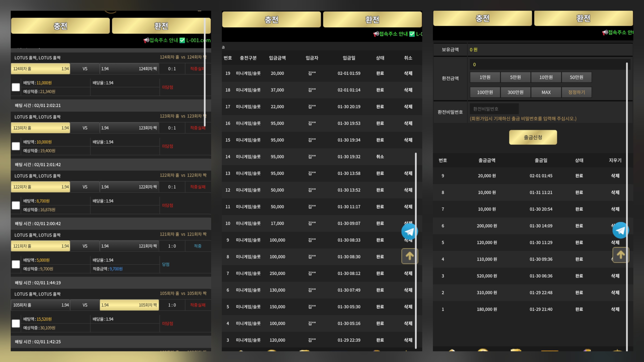Image resolution: width=644 pixels, height=362 pixels.
Task: Click 삭제 for deposit number 19
Action: 408,73
